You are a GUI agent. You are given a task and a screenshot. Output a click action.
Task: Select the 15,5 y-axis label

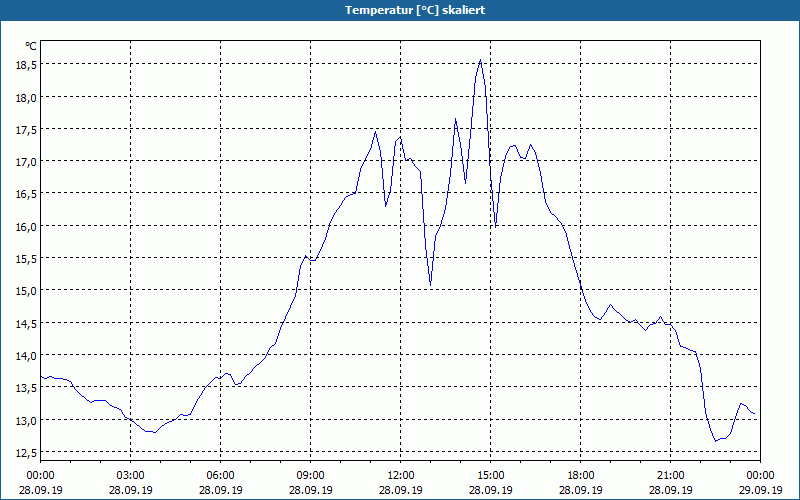pyautogui.click(x=26, y=259)
